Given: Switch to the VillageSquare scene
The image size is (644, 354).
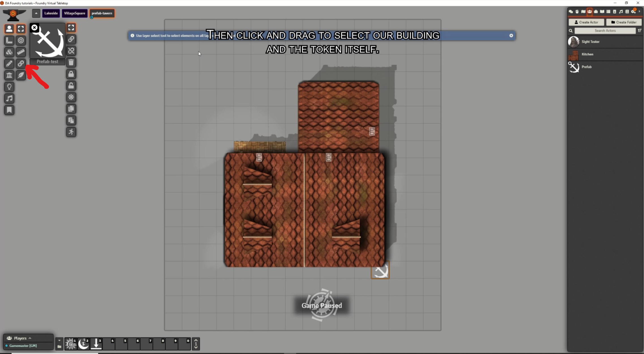Looking at the screenshot, I should point(74,13).
